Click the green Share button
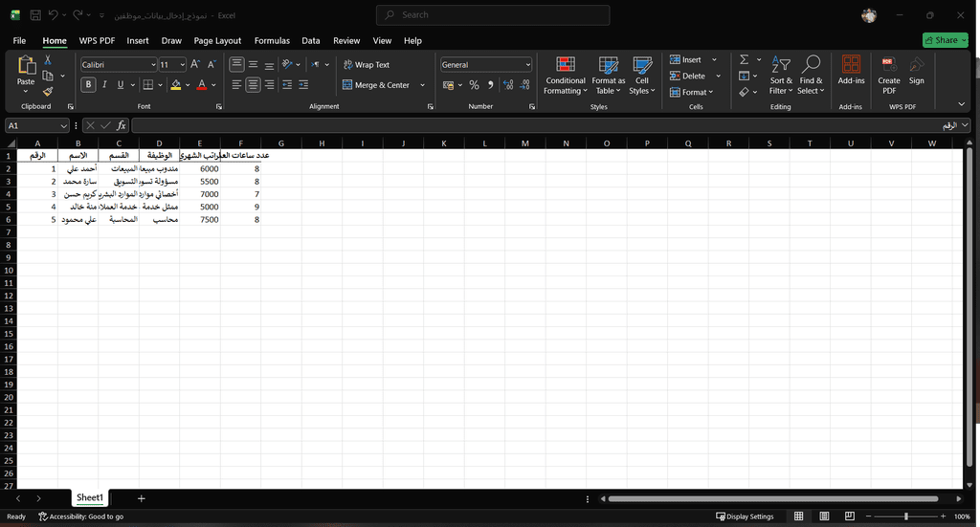This screenshot has width=980, height=527. [945, 40]
